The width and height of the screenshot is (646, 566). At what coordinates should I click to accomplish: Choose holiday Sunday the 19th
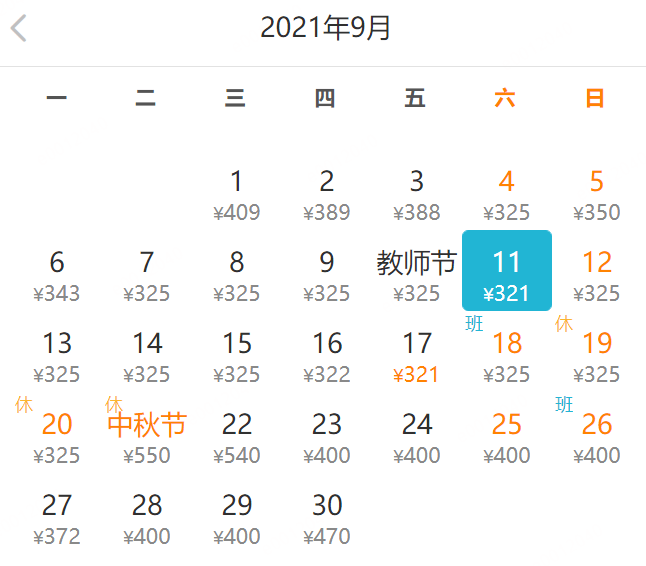[x=597, y=351]
